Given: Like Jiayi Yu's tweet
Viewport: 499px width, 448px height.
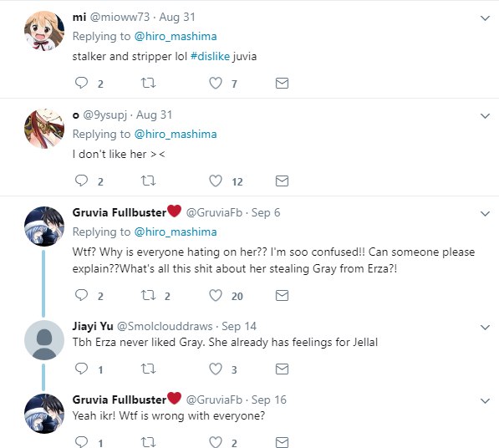Looking at the screenshot, I should (x=216, y=369).
